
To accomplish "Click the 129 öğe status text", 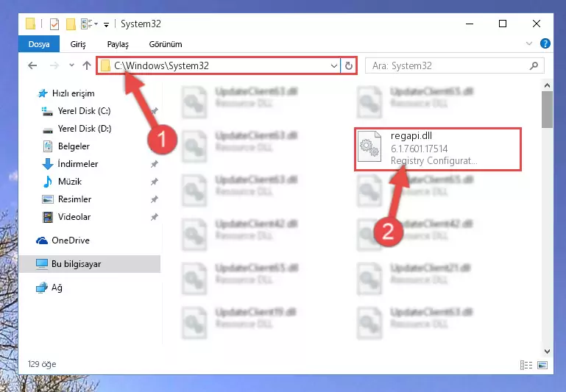I will 42,364.
